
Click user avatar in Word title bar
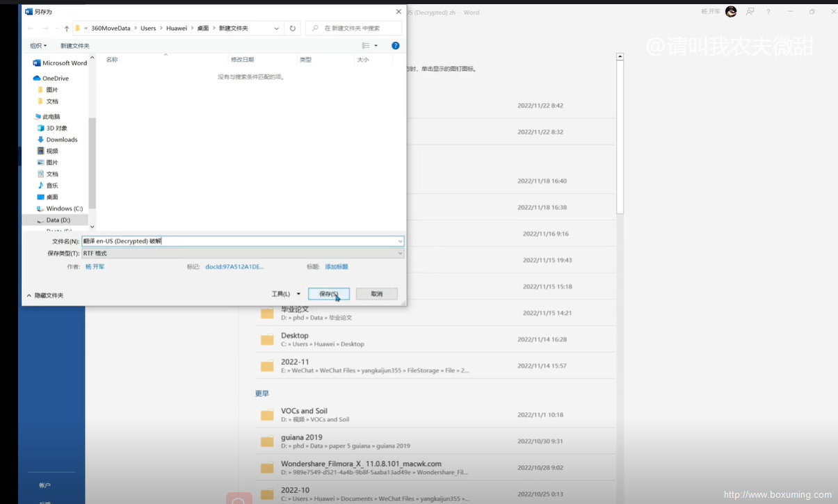click(731, 12)
